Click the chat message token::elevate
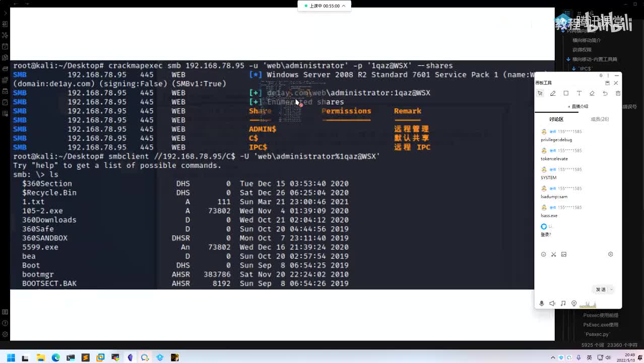Screen dimensions: 644x363 [554, 159]
